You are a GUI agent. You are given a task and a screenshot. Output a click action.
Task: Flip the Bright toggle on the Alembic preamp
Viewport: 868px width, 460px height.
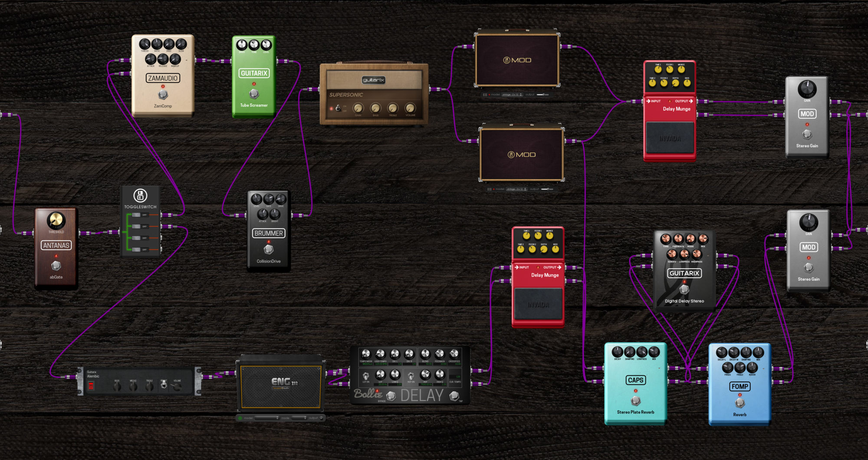coord(164,384)
